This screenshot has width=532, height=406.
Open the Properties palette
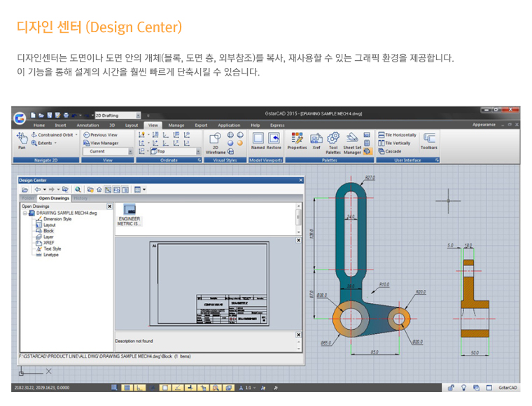[x=297, y=140]
